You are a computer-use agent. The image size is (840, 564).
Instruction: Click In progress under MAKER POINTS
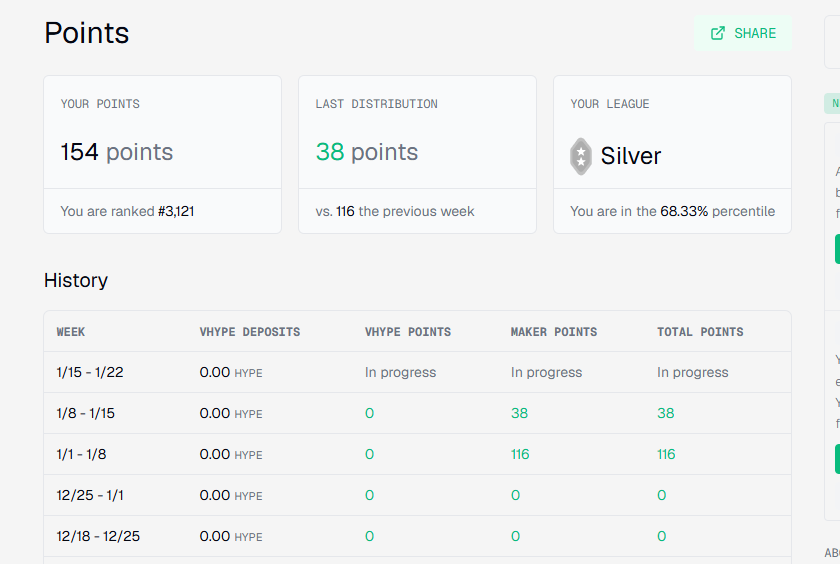pos(546,372)
